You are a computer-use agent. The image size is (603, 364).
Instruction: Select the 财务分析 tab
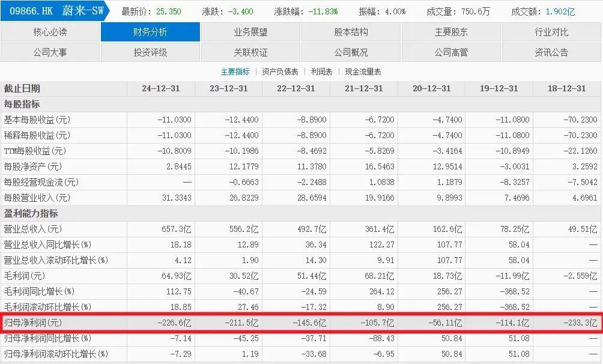151,32
